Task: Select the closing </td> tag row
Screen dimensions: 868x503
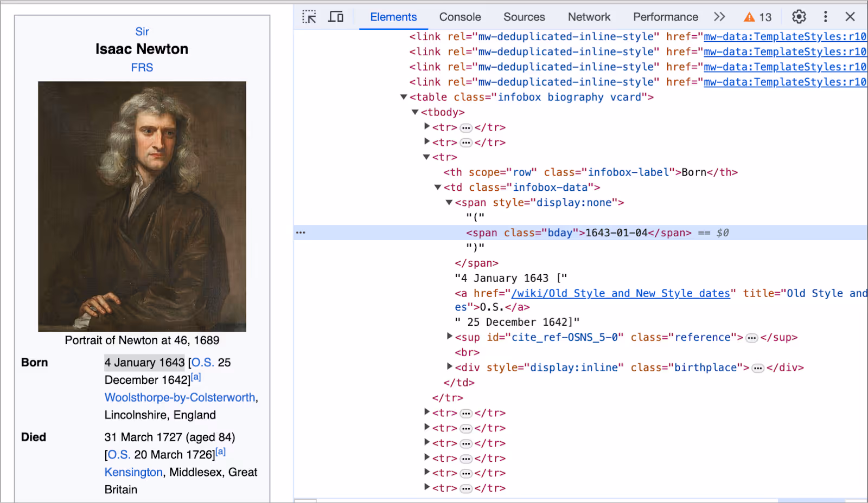Action: pos(459,383)
